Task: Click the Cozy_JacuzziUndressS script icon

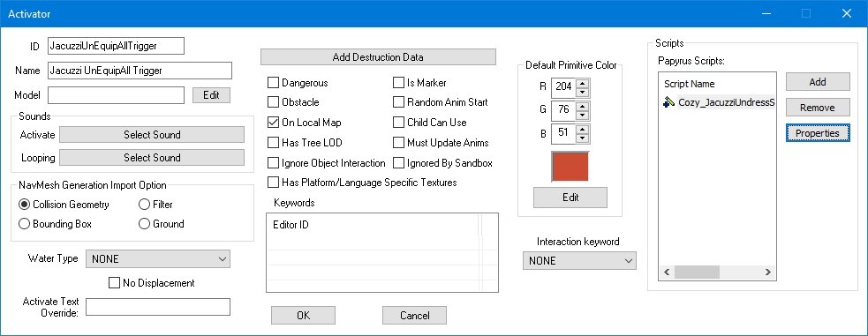Action: pyautogui.click(x=668, y=102)
